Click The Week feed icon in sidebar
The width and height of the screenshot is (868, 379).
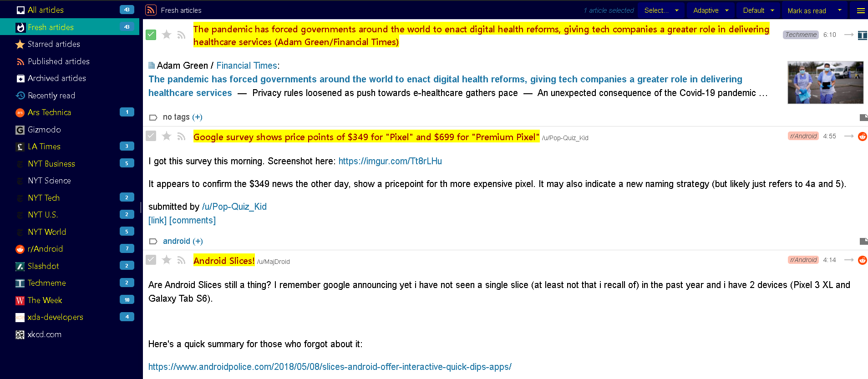[x=20, y=301]
